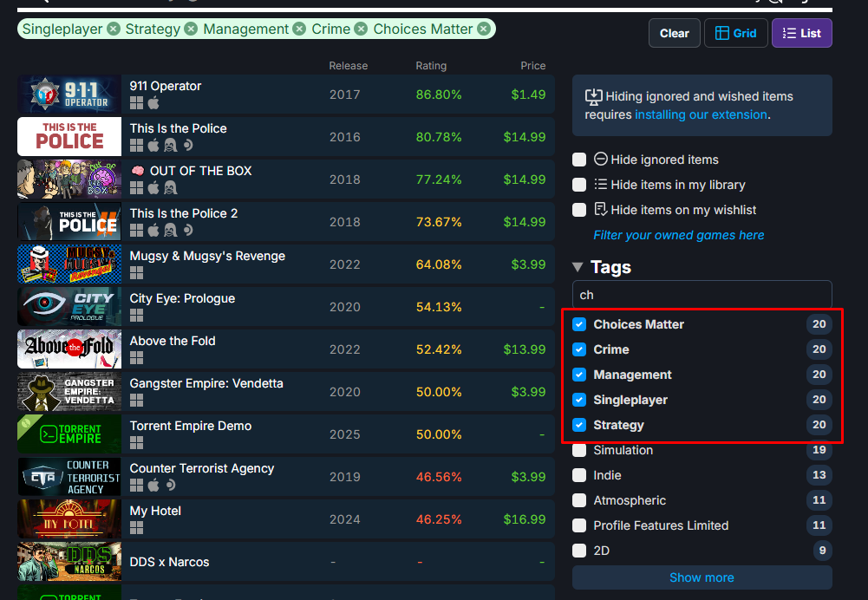Open the Mugsy & Mugsy's Revenge title
The image size is (868, 600).
click(x=207, y=257)
